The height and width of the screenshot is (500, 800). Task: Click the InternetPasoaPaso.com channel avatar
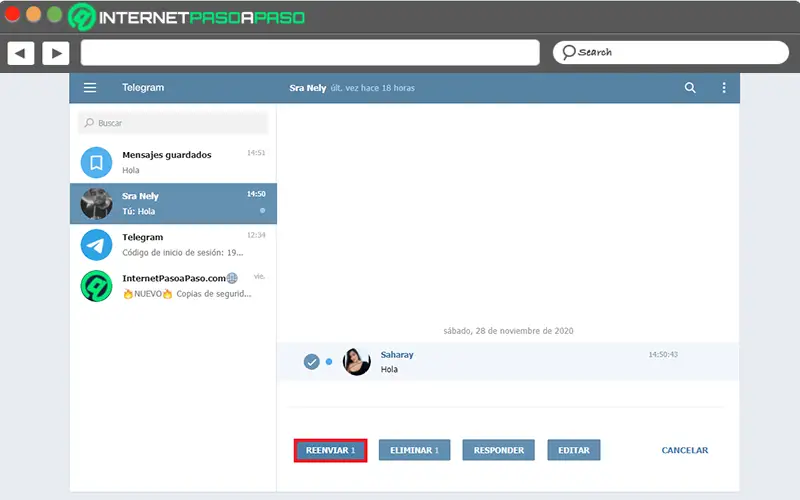pyautogui.click(x=96, y=286)
